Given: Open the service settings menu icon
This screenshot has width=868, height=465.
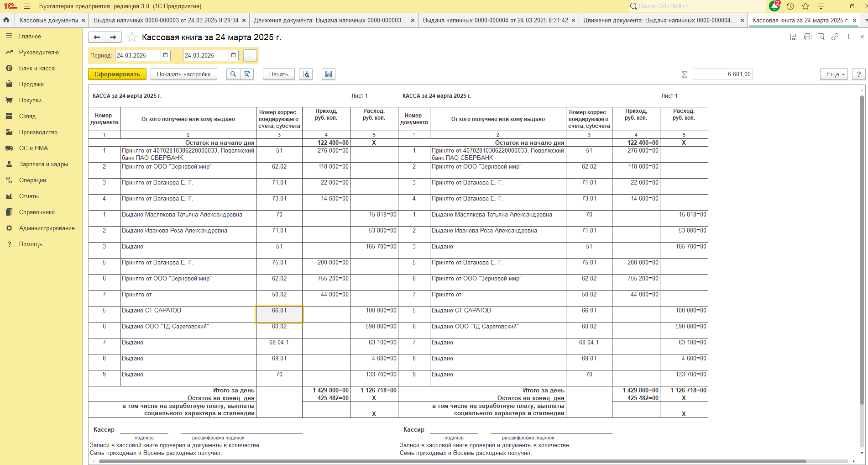Looking at the screenshot, I should [x=821, y=6].
